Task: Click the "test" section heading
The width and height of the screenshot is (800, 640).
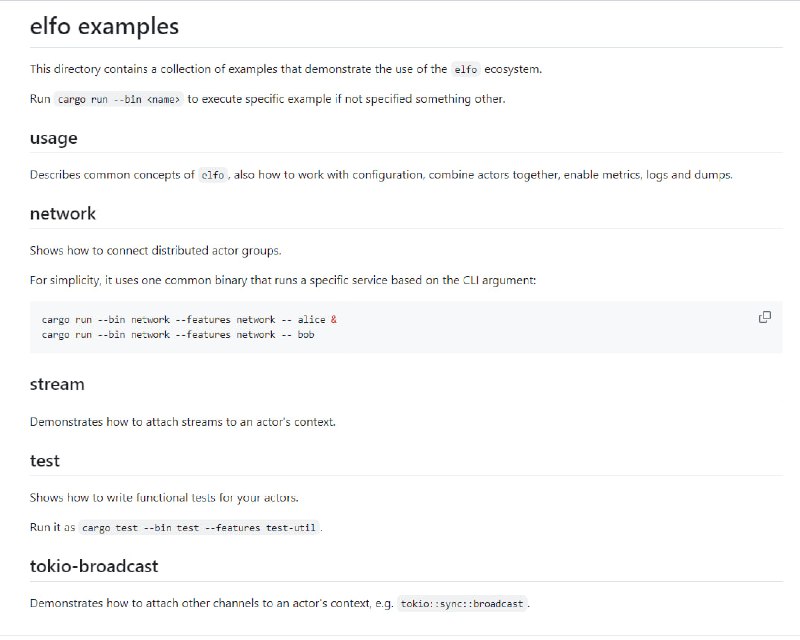Action: click(44, 460)
